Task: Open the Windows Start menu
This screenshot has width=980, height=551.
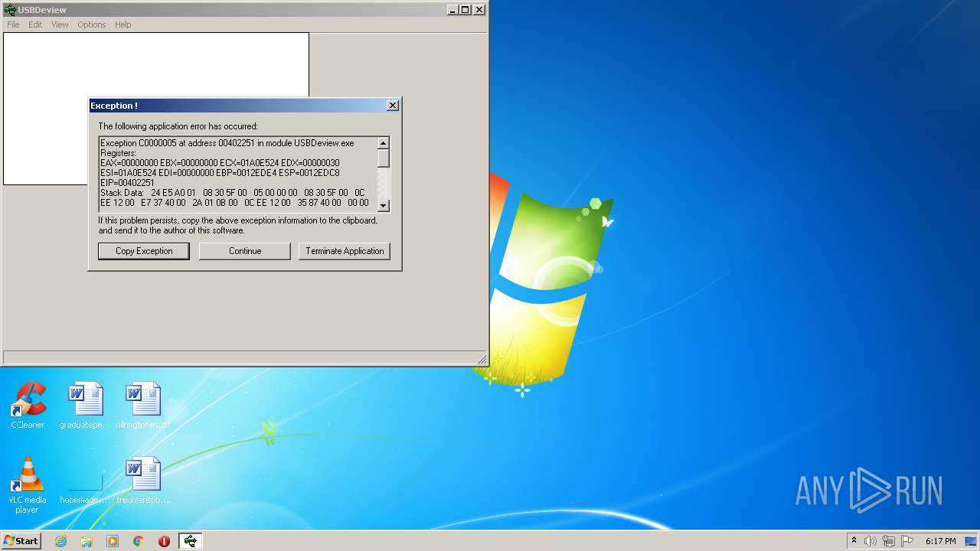Action: [21, 541]
